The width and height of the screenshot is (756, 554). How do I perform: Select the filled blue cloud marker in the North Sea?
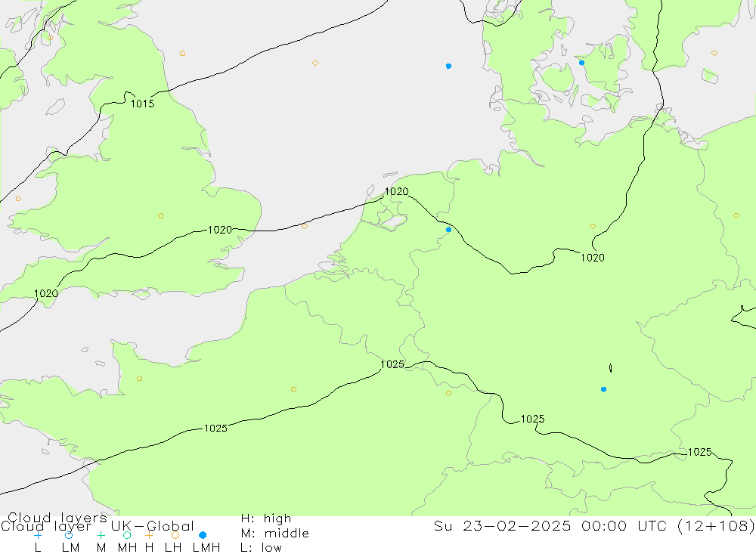pos(448,66)
